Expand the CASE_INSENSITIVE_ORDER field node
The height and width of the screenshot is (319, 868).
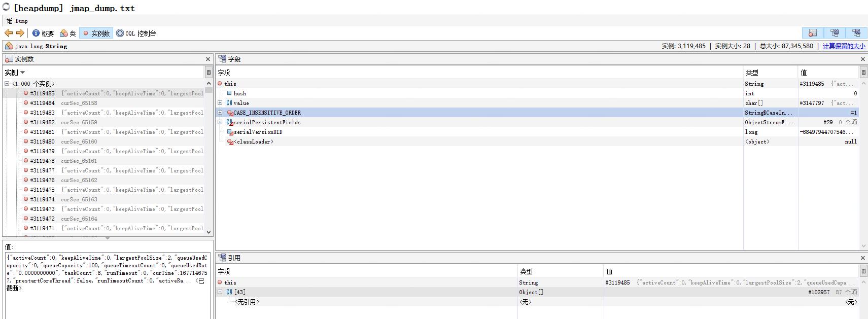(220, 113)
